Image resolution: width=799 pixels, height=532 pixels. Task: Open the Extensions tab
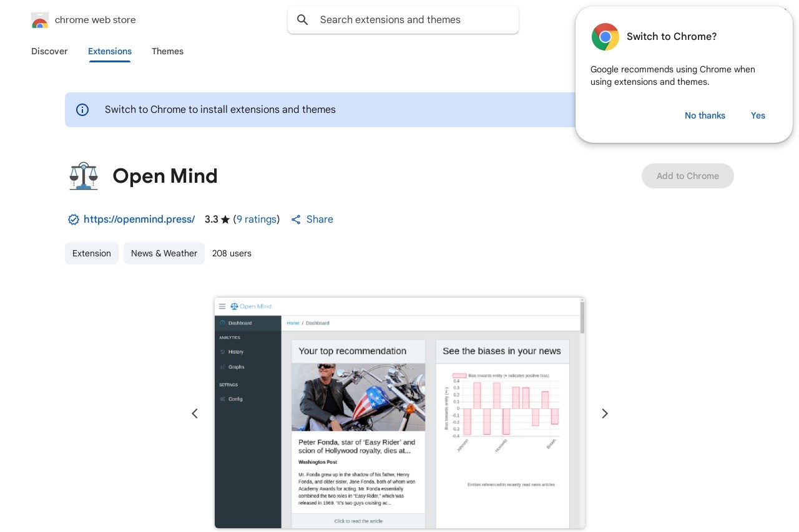point(110,51)
